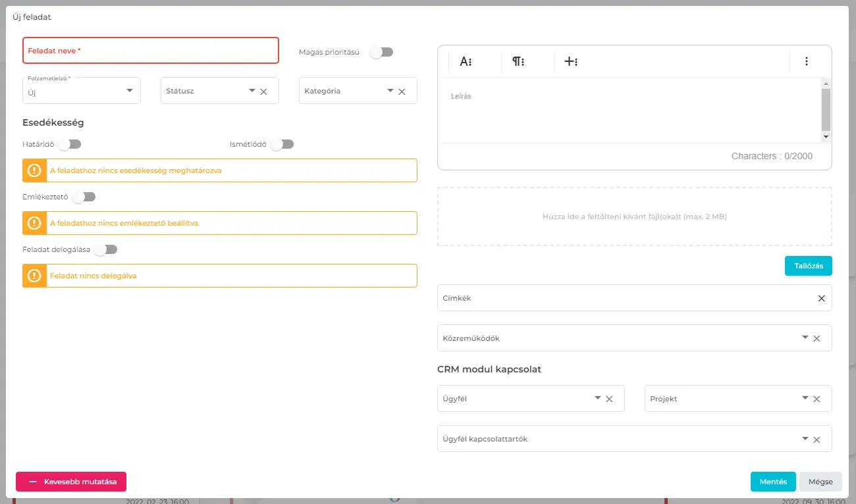
Task: Click the Mentés button
Action: point(773,482)
